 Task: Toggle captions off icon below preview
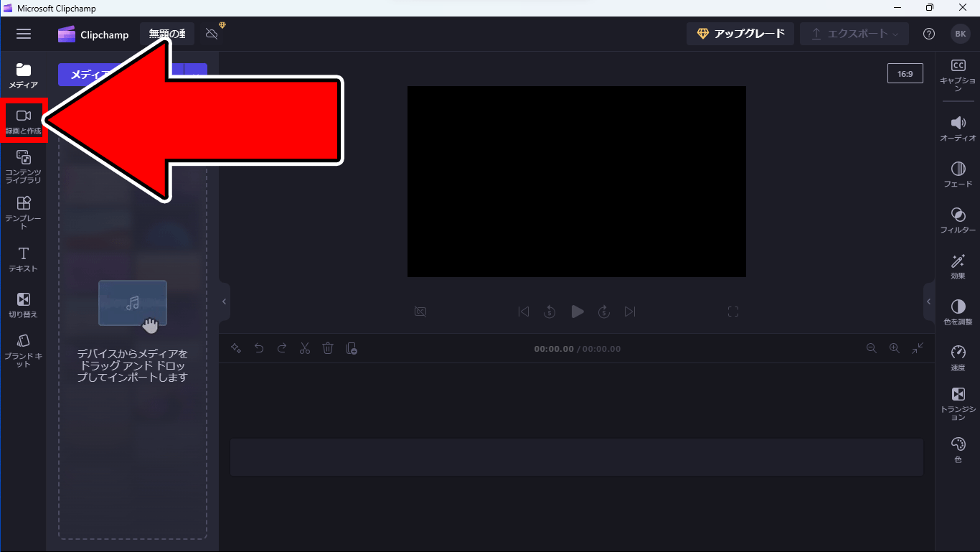420,312
